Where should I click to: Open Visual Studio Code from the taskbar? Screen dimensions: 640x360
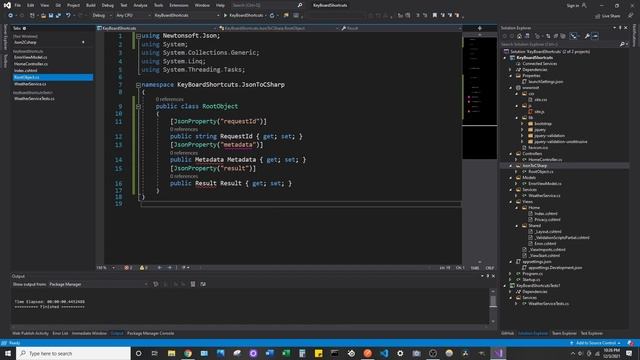coord(384,353)
